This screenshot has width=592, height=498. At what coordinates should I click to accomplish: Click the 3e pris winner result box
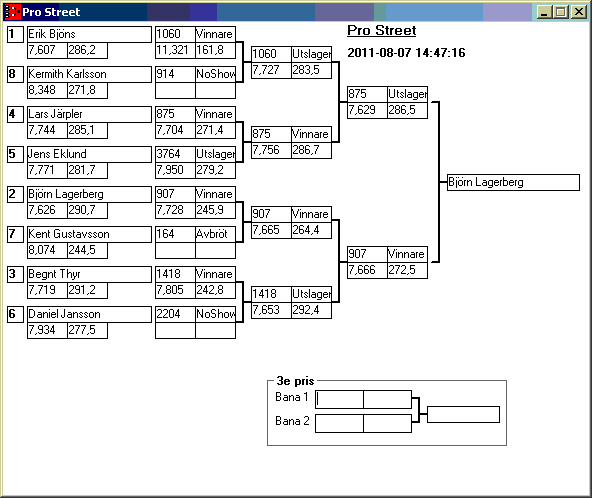point(463,414)
